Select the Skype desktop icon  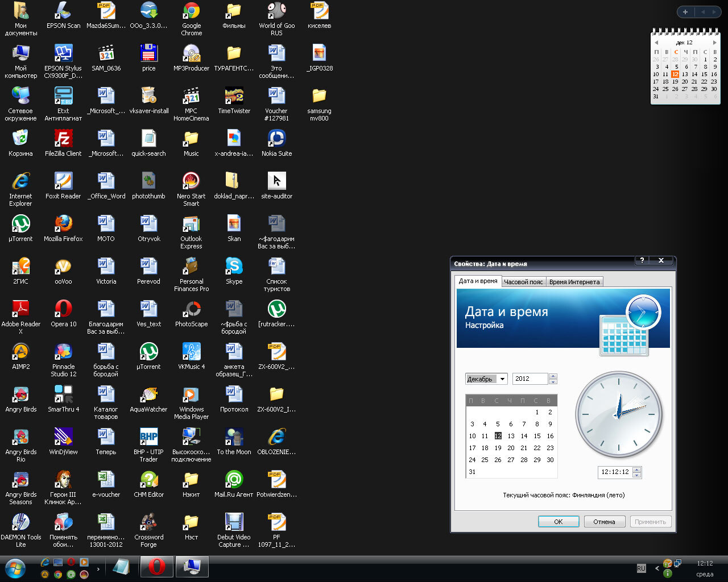tap(234, 271)
